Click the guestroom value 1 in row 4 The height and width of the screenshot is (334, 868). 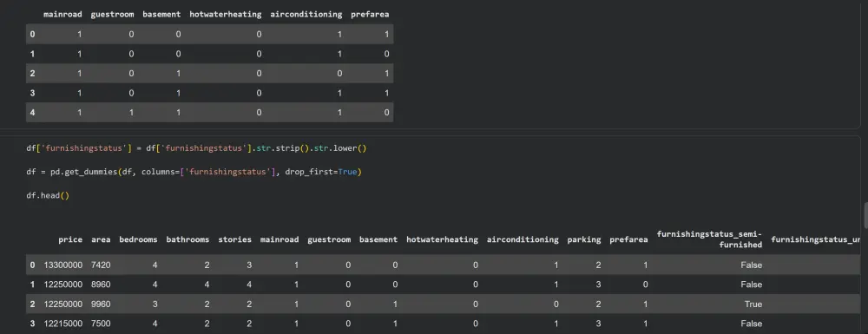point(131,112)
